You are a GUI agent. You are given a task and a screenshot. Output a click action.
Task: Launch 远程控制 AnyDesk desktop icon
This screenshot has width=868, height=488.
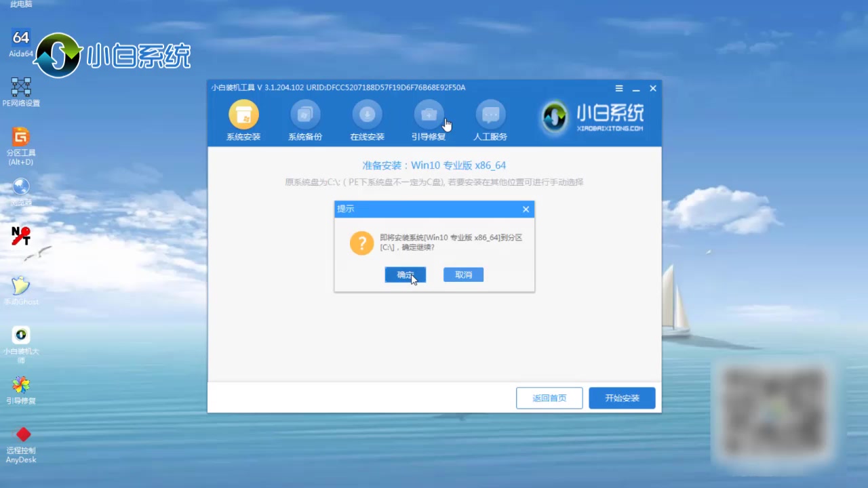point(21,445)
